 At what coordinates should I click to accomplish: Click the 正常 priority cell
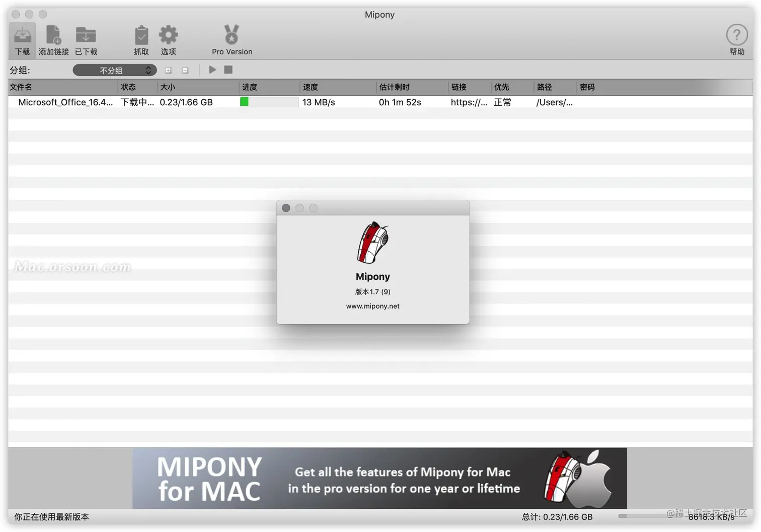coord(502,102)
